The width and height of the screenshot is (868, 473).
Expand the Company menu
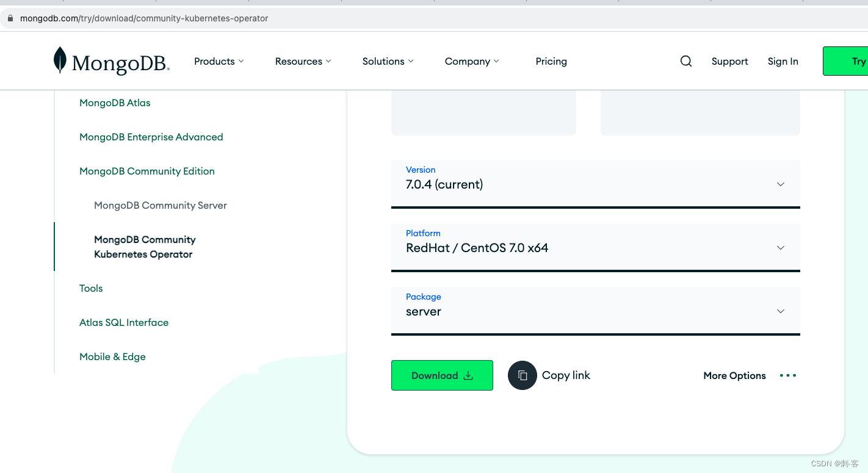coord(472,61)
